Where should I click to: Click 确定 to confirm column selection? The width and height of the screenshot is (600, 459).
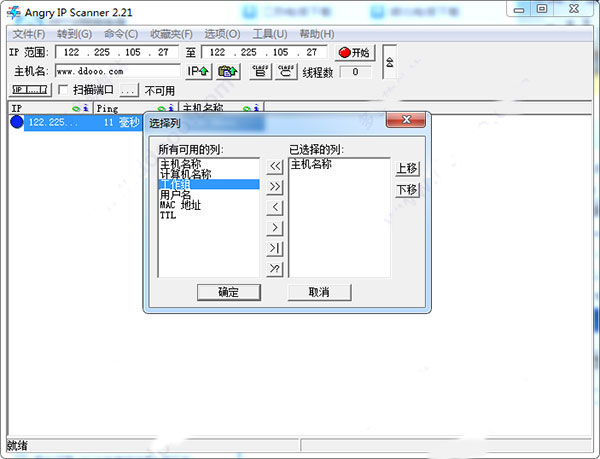tap(229, 292)
